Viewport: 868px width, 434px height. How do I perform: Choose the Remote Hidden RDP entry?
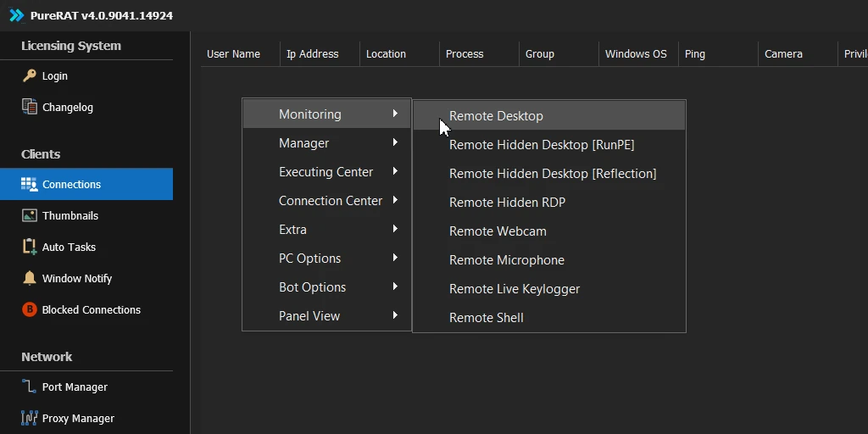point(549,202)
